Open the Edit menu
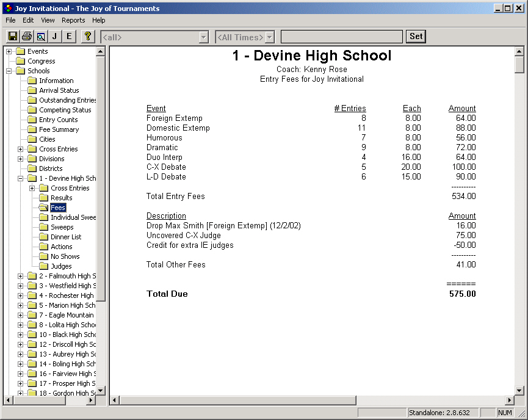The width and height of the screenshot is (528, 420). pyautogui.click(x=28, y=20)
